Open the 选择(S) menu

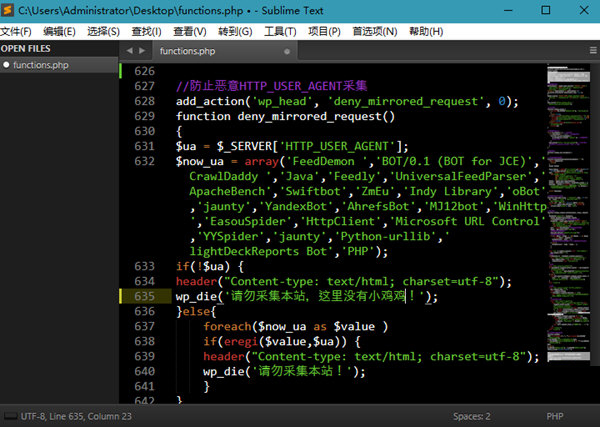click(103, 31)
